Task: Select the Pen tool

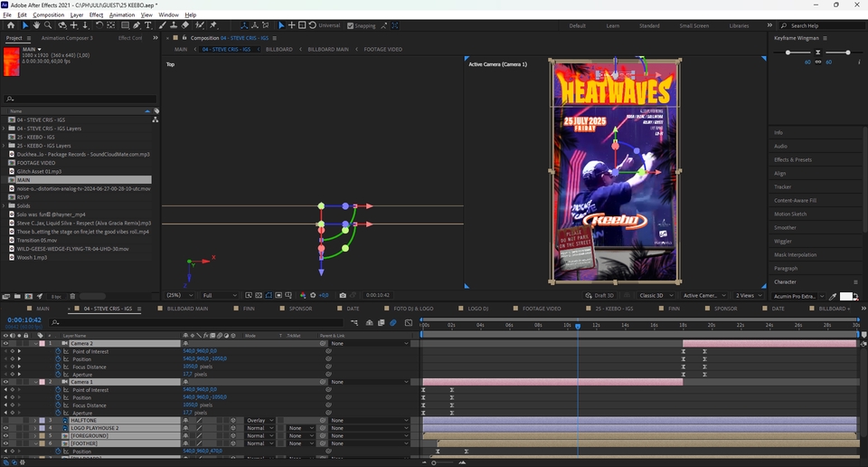Action: (137, 25)
